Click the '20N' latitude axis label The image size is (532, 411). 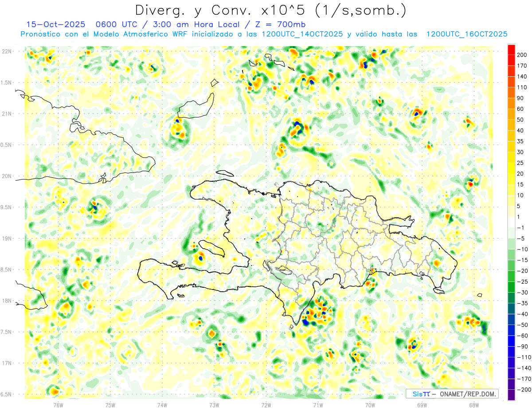pos(7,176)
